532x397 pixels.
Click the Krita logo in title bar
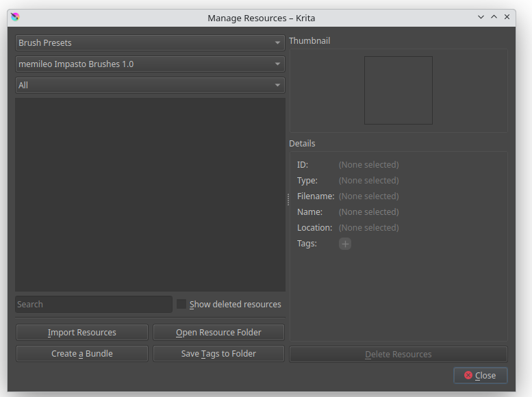pos(16,18)
